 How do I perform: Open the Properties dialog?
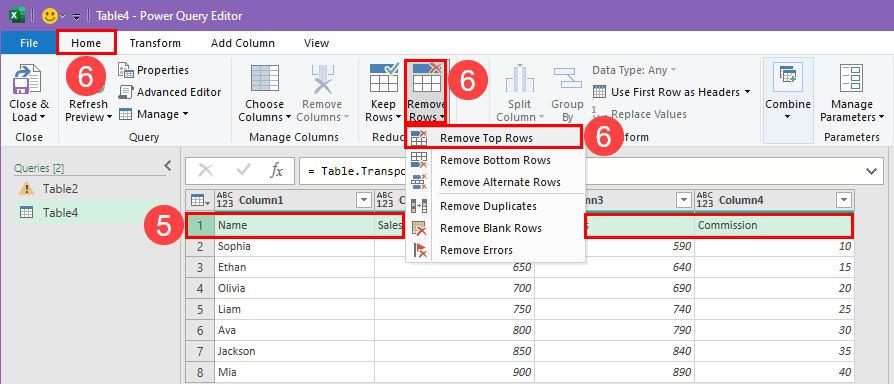(x=153, y=70)
